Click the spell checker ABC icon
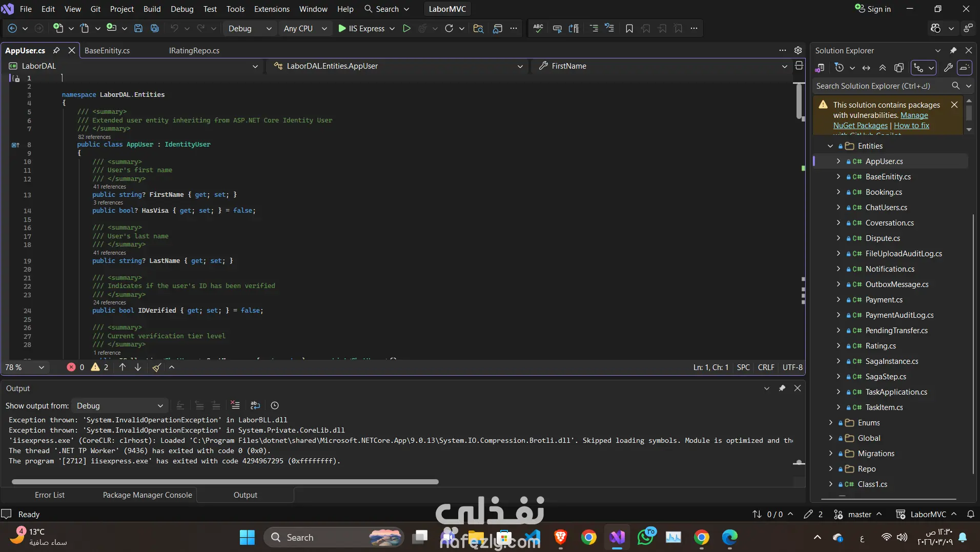The height and width of the screenshot is (552, 980). (x=538, y=29)
